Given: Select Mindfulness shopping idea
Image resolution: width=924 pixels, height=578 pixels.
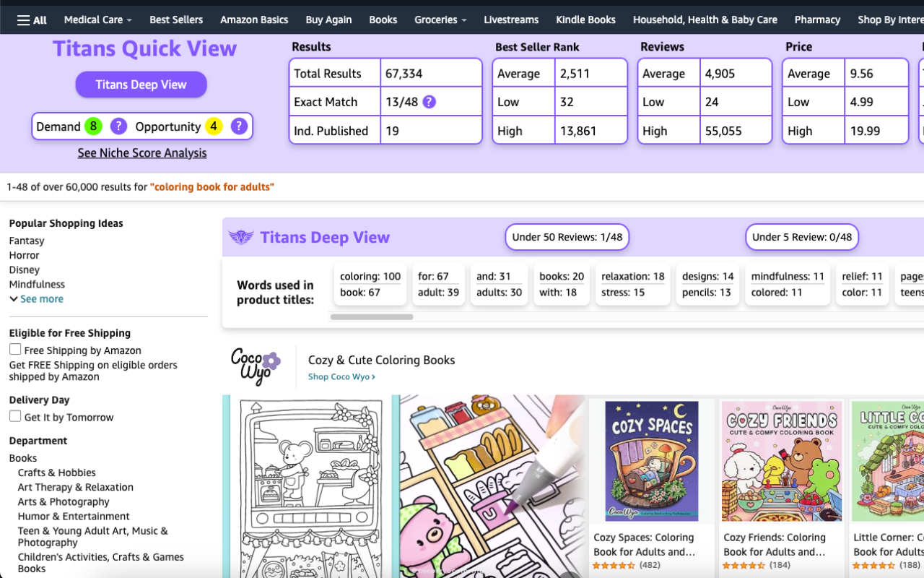Looking at the screenshot, I should (x=37, y=284).
